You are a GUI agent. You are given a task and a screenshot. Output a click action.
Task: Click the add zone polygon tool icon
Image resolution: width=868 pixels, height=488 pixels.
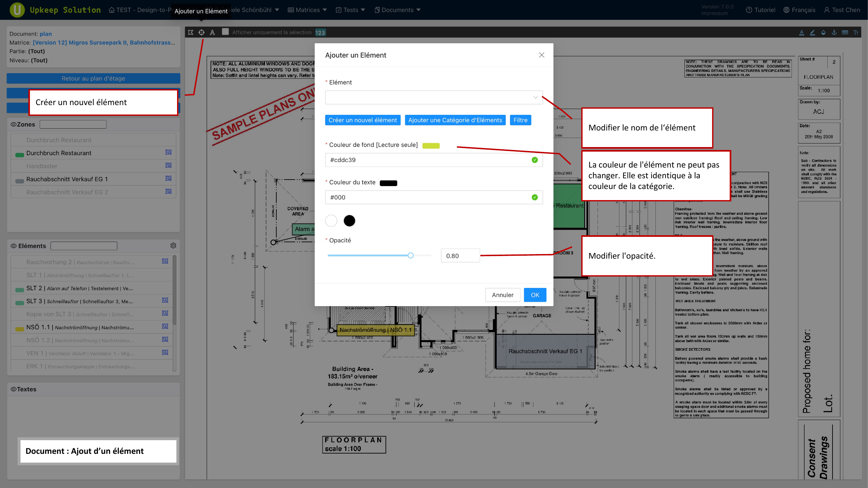tap(191, 32)
